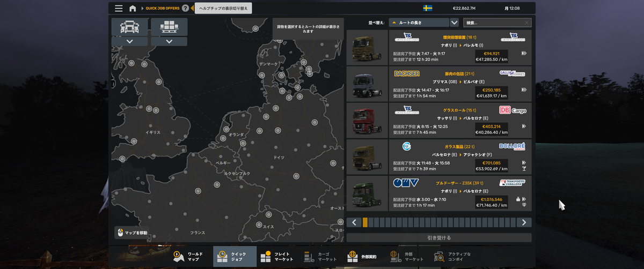Screen dimensions: 644x269
Task: Click the sort order chevron button
Action: click(x=455, y=23)
